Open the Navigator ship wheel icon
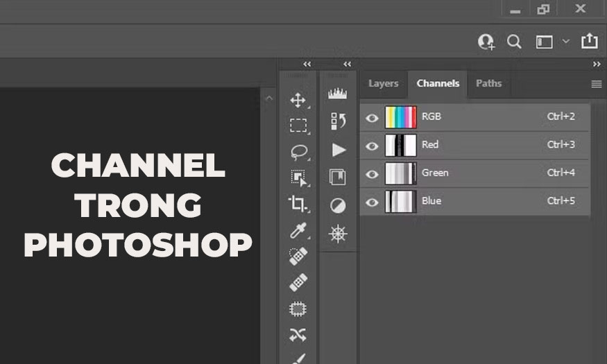 coord(338,234)
